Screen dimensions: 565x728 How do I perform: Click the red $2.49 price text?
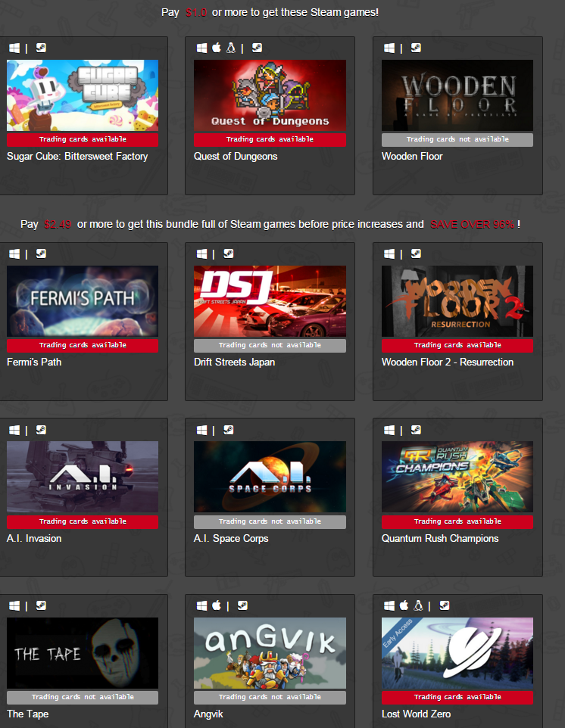(58, 224)
